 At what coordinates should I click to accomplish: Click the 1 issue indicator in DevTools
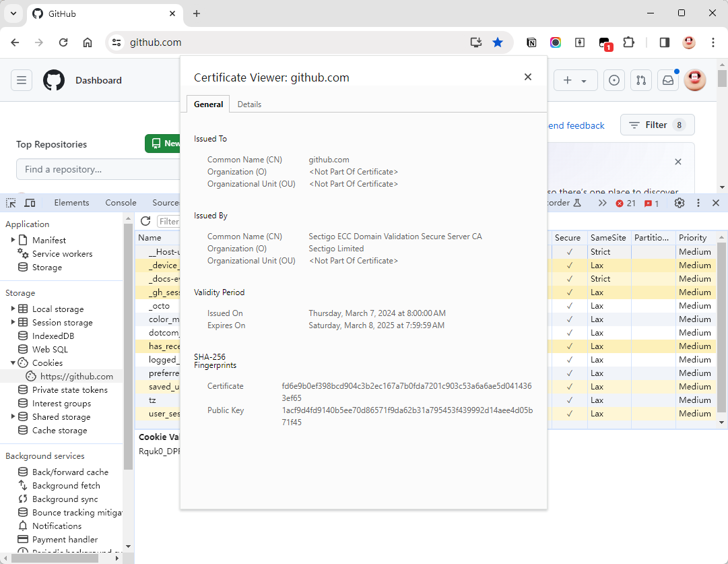651,203
